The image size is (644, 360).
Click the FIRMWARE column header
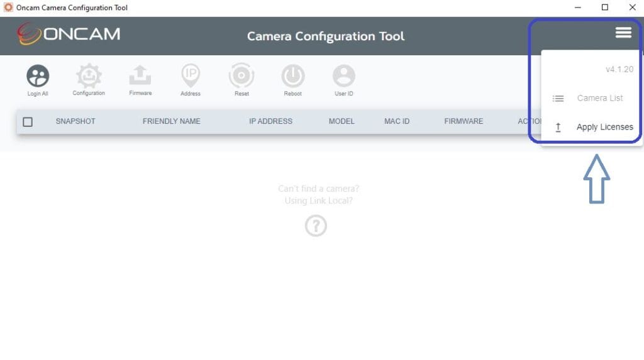[464, 121]
